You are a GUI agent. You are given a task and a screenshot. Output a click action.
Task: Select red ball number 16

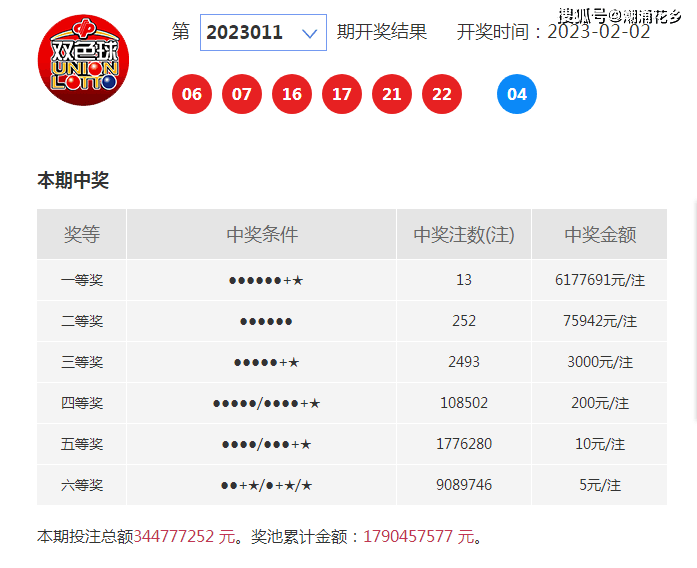click(x=292, y=94)
